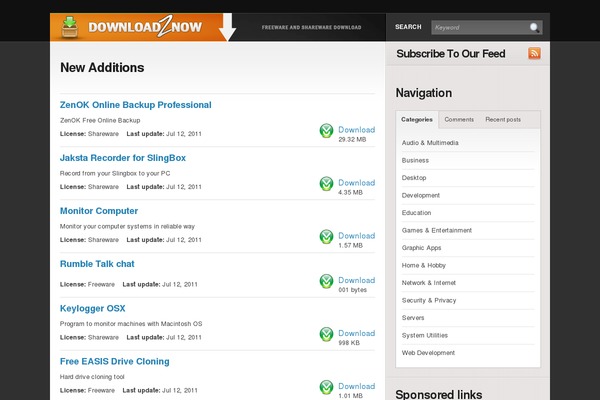Screen dimensions: 600x400
Task: Click the ZenOK Free Online Backup description
Action: [100, 120]
